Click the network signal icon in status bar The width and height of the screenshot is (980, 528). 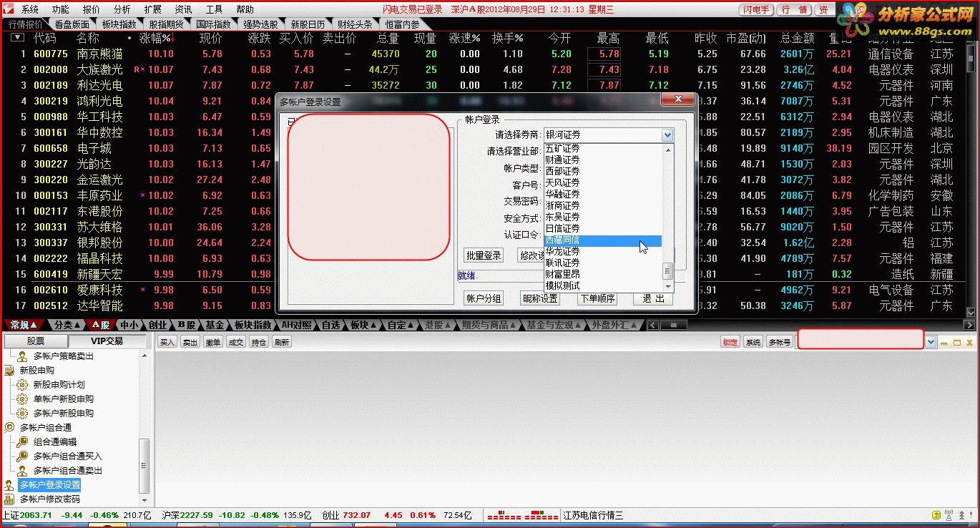[x=949, y=515]
